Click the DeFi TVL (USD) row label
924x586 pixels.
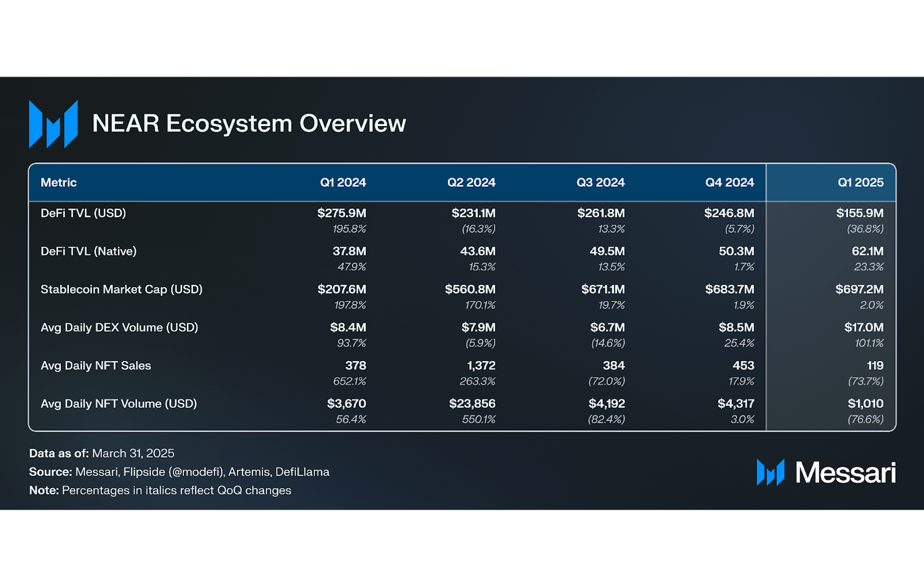point(83,213)
